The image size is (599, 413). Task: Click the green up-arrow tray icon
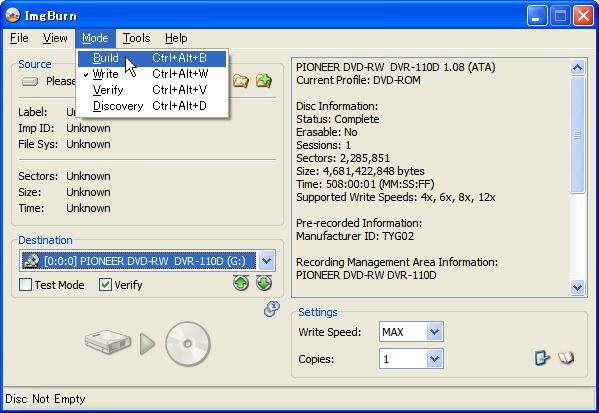coord(241,283)
